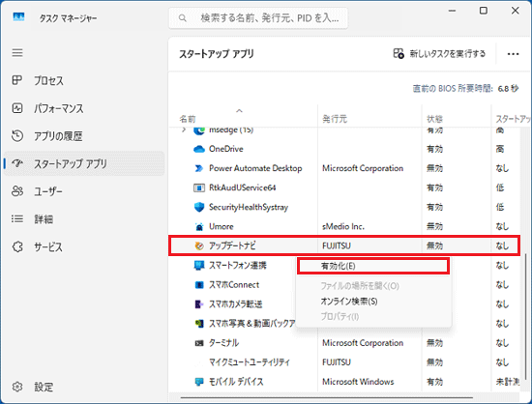Click the SecurityHealthSystray shield icon
The image size is (532, 404).
(x=199, y=207)
